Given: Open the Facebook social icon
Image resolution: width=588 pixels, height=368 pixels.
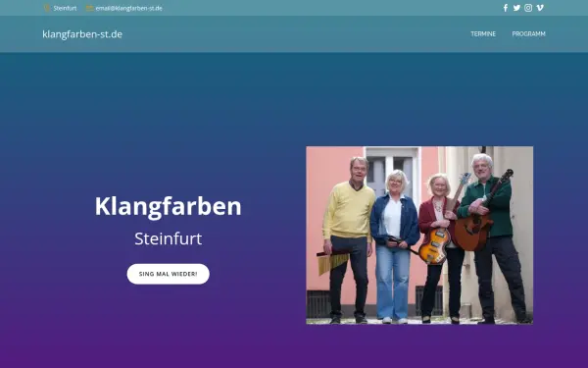Looking at the screenshot, I should tap(506, 8).
